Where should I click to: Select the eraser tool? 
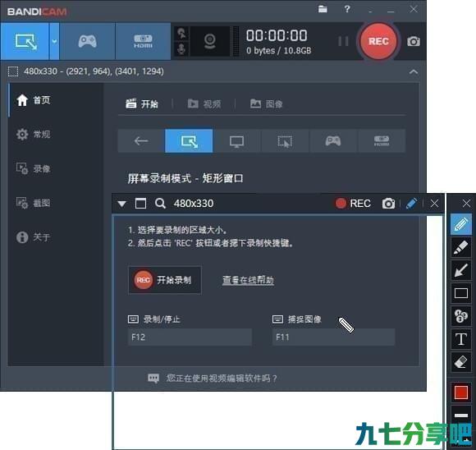coord(461,361)
